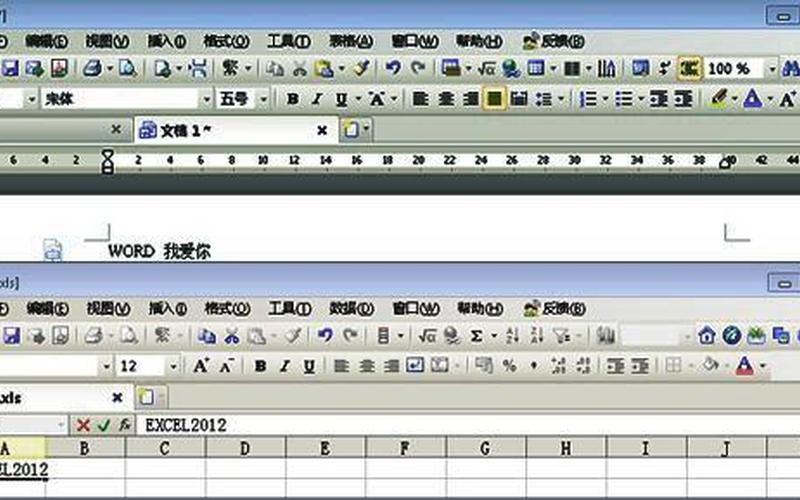This screenshot has height=500, width=800.
Task: Open the 宋体 font name dropdown
Action: pos(206,99)
